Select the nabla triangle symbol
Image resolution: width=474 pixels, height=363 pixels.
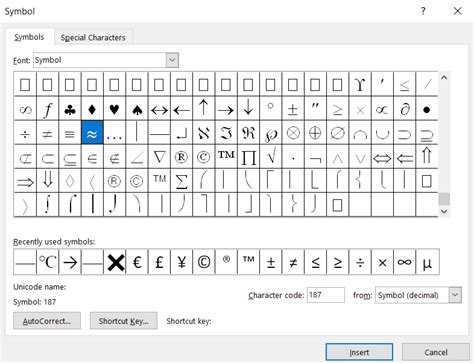pos(159,157)
